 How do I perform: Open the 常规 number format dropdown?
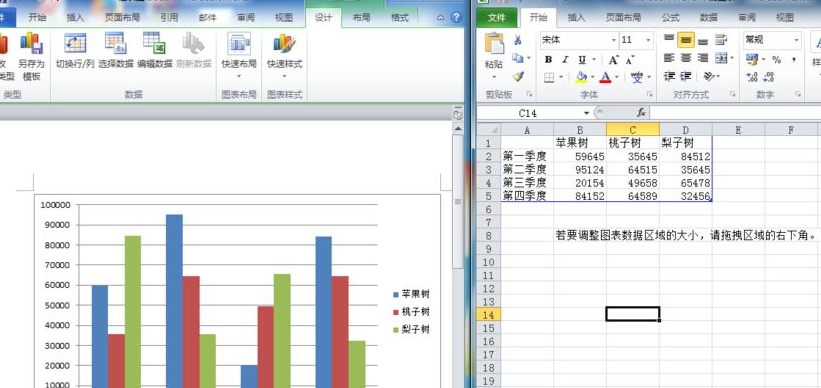coord(796,40)
